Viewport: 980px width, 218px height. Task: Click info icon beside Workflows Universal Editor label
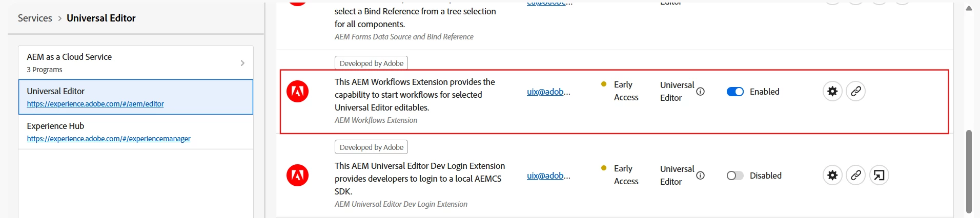[701, 92]
